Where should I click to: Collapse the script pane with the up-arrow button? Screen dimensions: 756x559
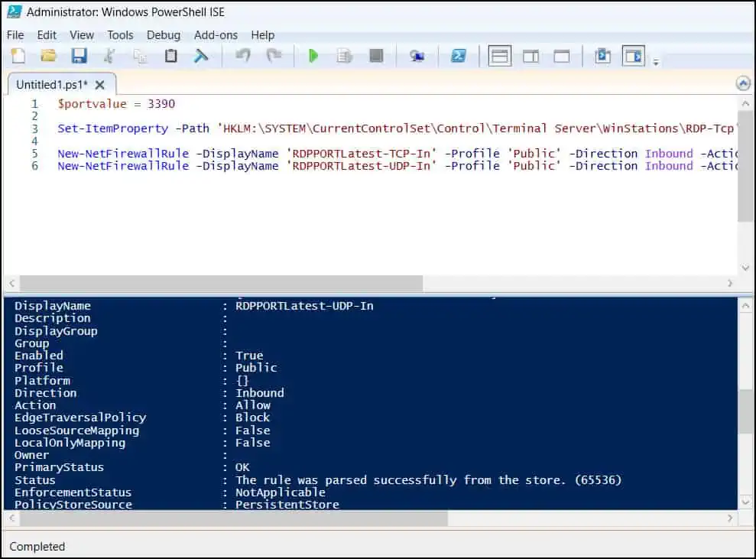[743, 83]
